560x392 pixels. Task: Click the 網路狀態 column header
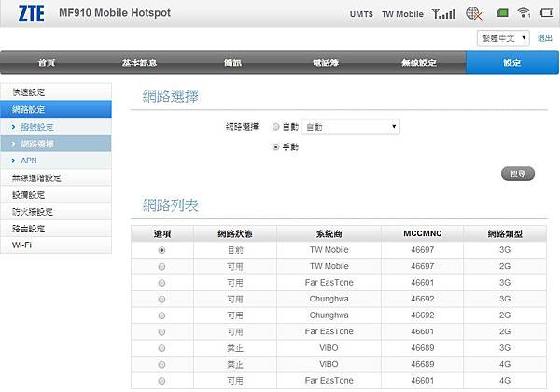235,234
